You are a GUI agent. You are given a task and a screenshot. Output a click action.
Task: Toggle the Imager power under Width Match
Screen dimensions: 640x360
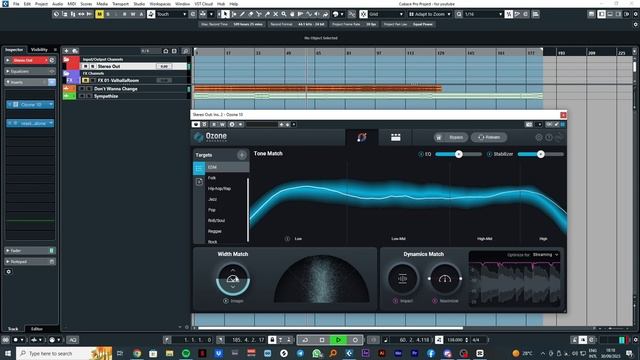(x=226, y=301)
